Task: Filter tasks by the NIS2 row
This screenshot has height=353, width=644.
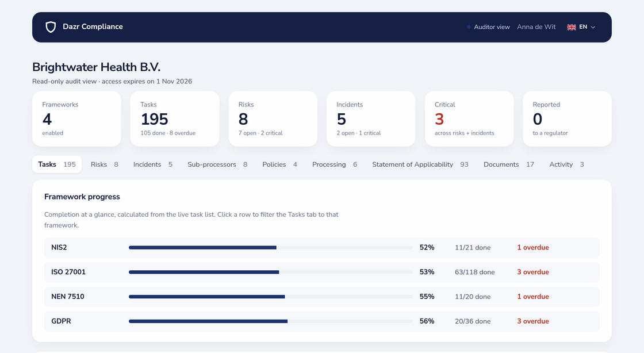Action: tap(322, 248)
